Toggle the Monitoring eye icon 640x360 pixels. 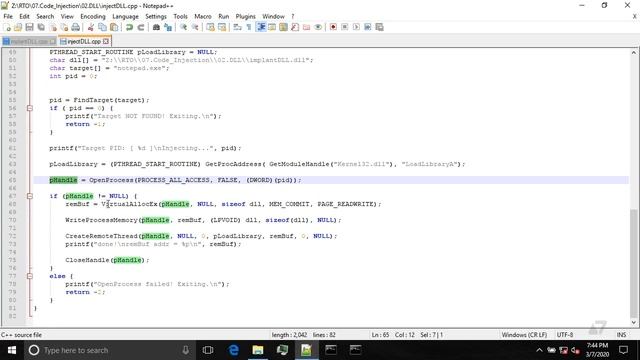318,27
